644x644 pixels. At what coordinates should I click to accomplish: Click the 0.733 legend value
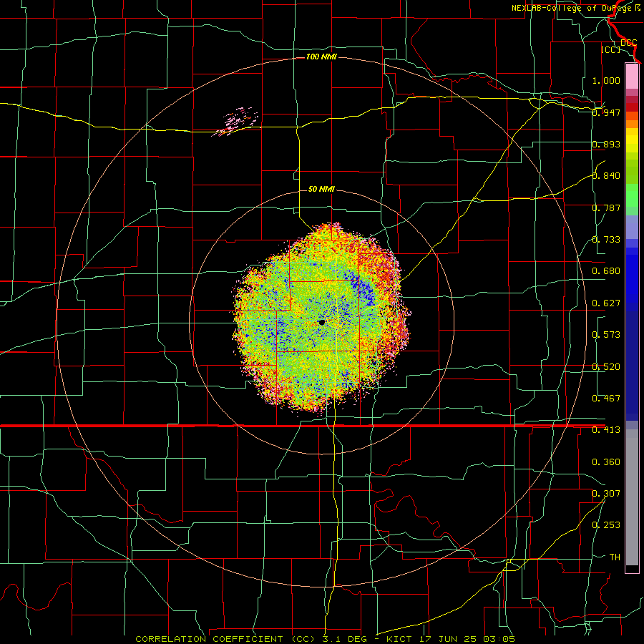tap(606, 240)
